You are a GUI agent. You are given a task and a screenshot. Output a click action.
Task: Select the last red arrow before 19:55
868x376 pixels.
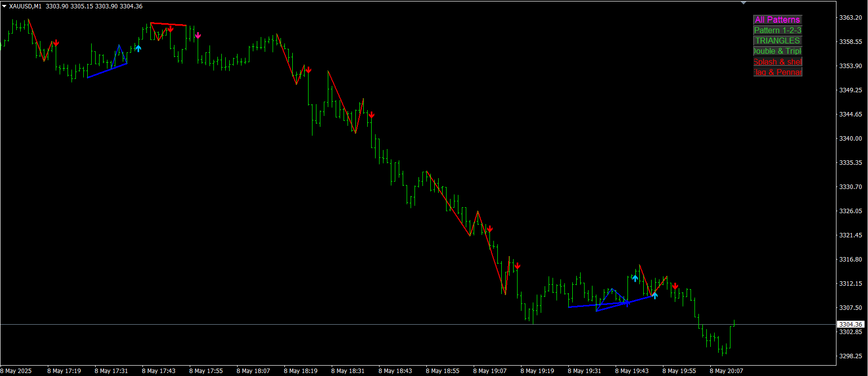tap(675, 286)
